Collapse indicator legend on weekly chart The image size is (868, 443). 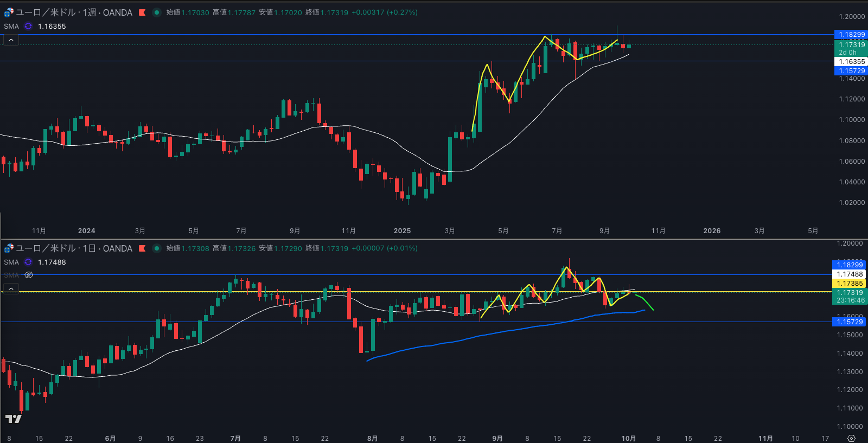pos(11,40)
